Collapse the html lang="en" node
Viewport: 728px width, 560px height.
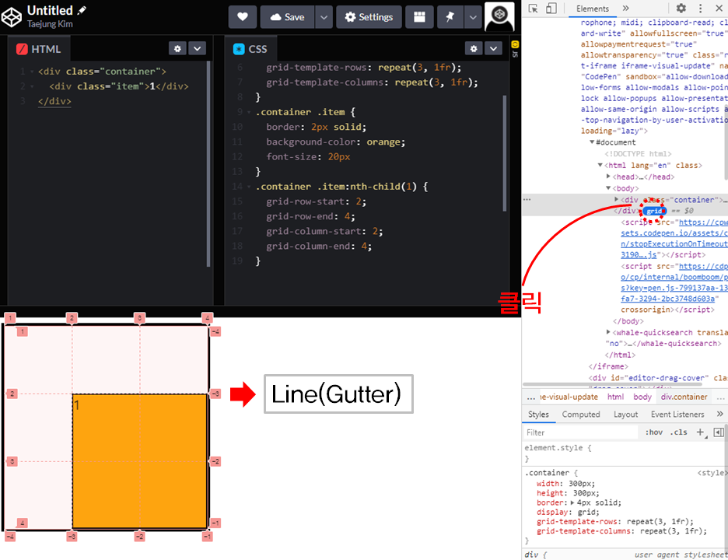coord(600,166)
